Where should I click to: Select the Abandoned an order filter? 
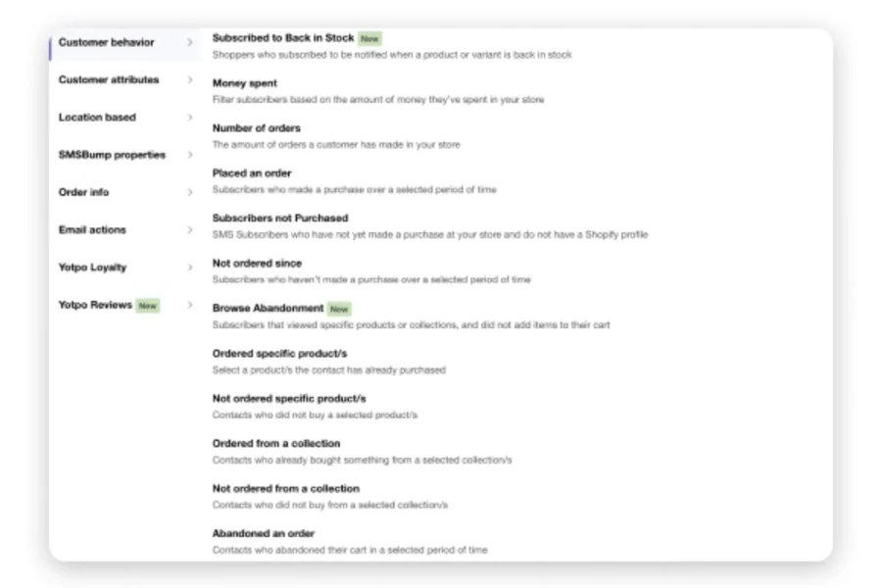click(264, 534)
